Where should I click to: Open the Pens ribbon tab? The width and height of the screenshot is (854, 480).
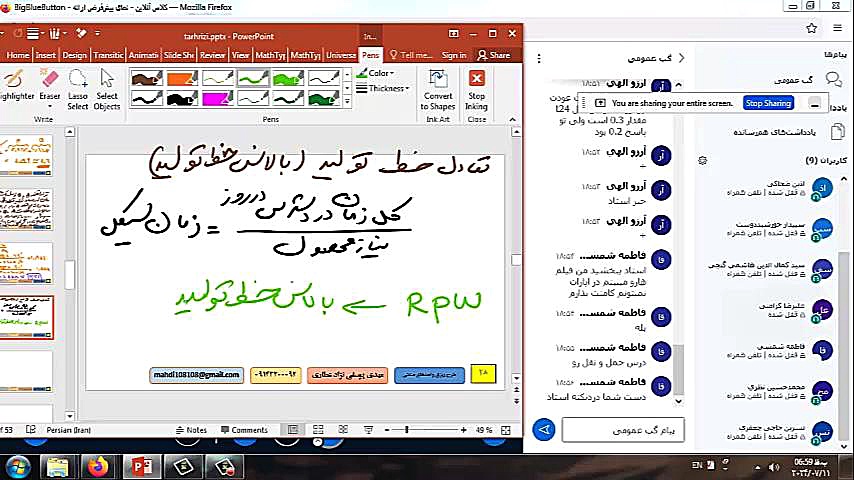pyautogui.click(x=370, y=55)
